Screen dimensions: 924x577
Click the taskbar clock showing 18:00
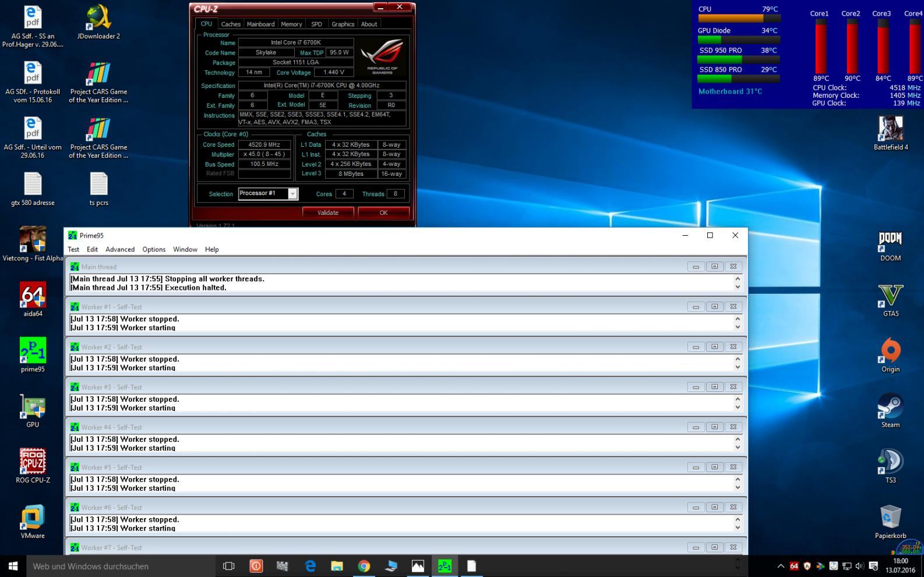[901, 566]
